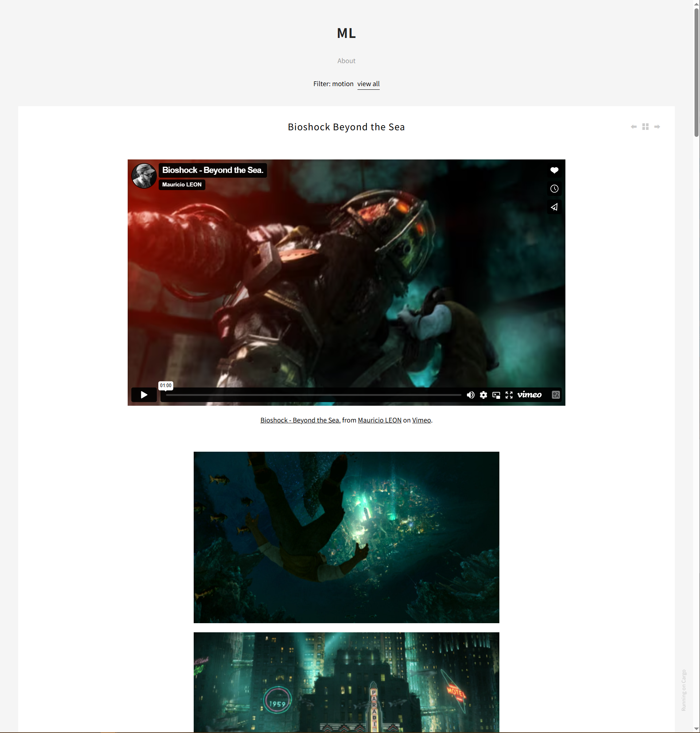The height and width of the screenshot is (733, 700).
Task: Open video title 'Bioshock - Beyond the Sea.' overlay
Action: (x=213, y=170)
